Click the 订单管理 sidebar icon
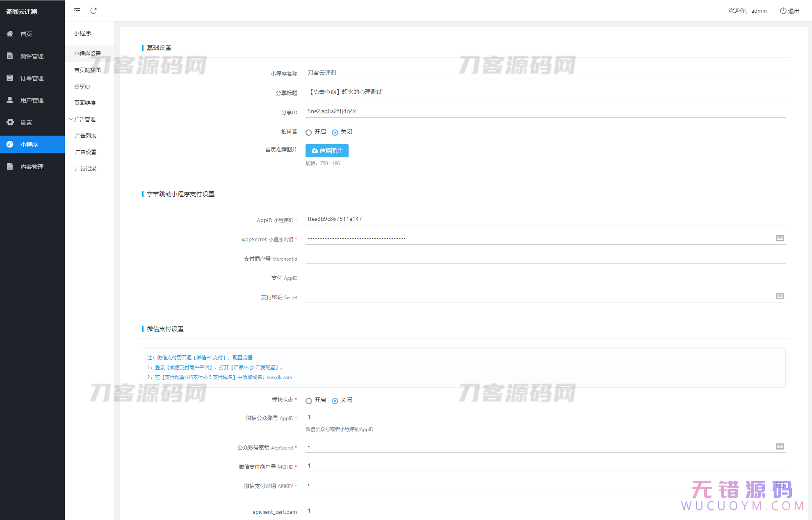The image size is (812, 520). [10, 78]
